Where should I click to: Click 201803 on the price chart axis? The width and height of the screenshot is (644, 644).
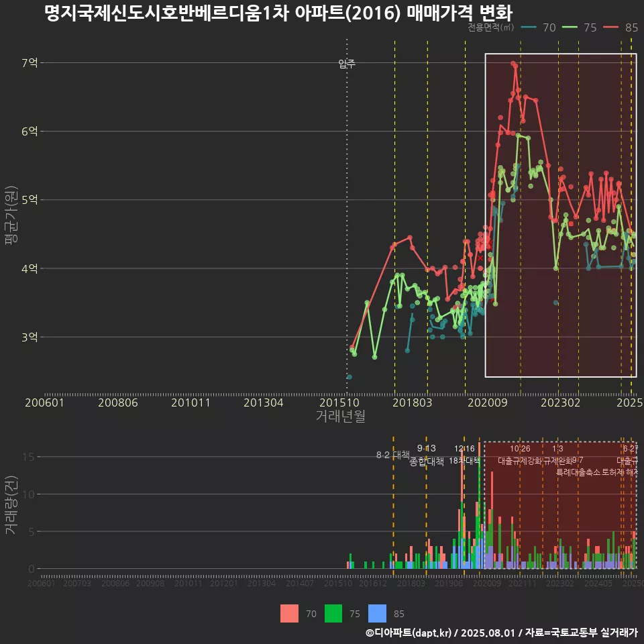coord(413,402)
